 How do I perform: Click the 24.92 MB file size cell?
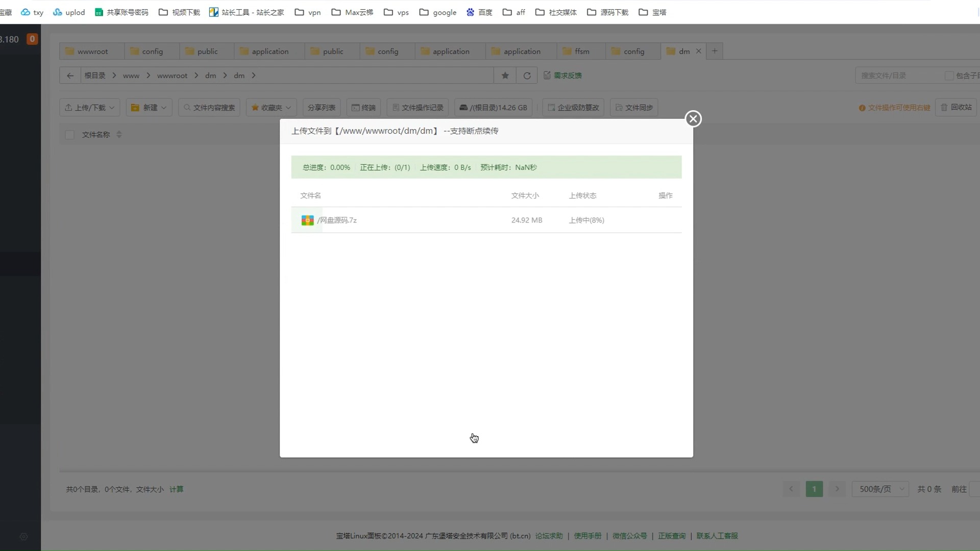pos(527,220)
